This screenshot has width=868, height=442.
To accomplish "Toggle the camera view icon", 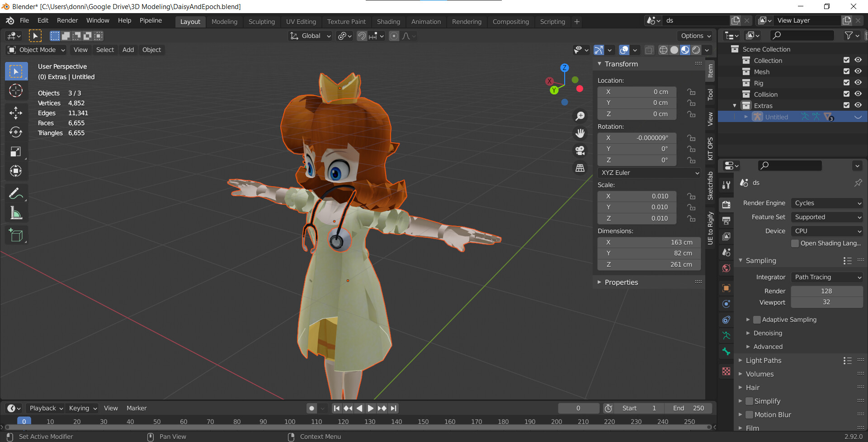I will coord(580,150).
